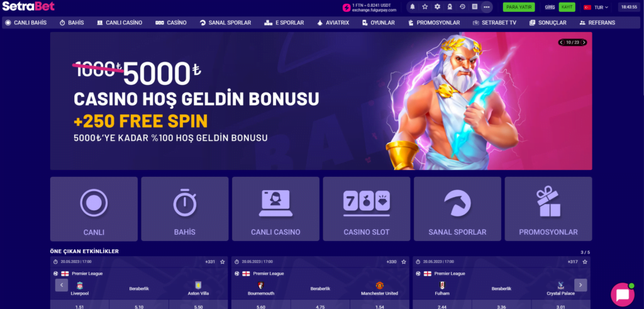
Task: Favorite the Liverpool vs Aston Villa match
Action: 222,262
